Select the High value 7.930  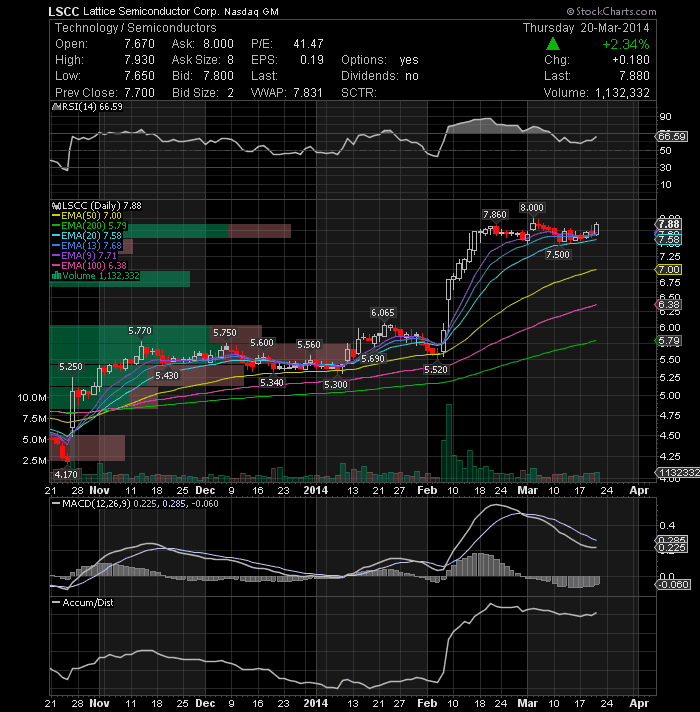point(139,60)
